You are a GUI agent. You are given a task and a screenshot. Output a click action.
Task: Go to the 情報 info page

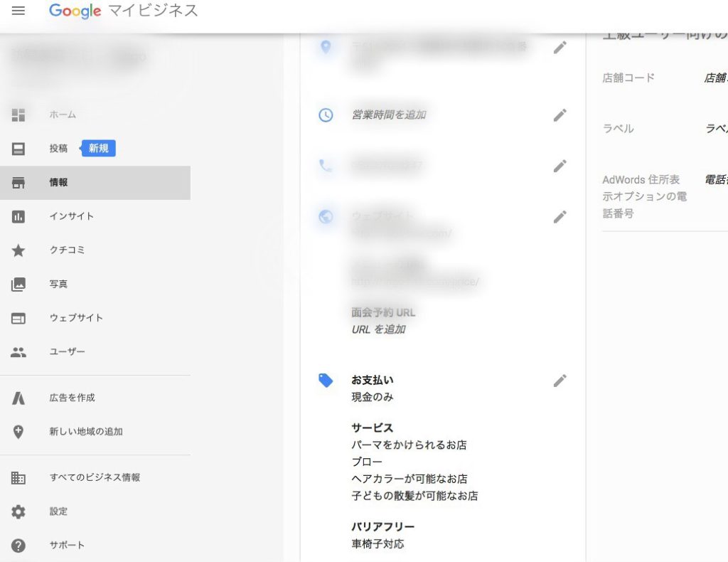58,183
